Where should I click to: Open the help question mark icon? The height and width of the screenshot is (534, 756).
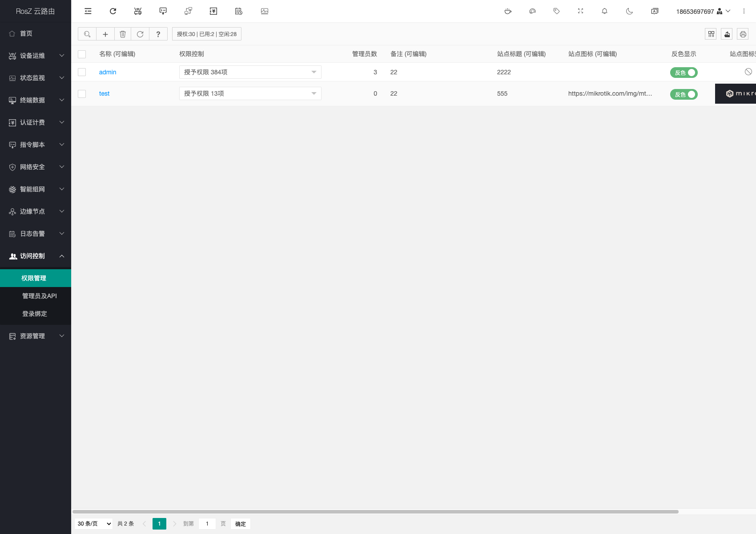[x=158, y=34]
